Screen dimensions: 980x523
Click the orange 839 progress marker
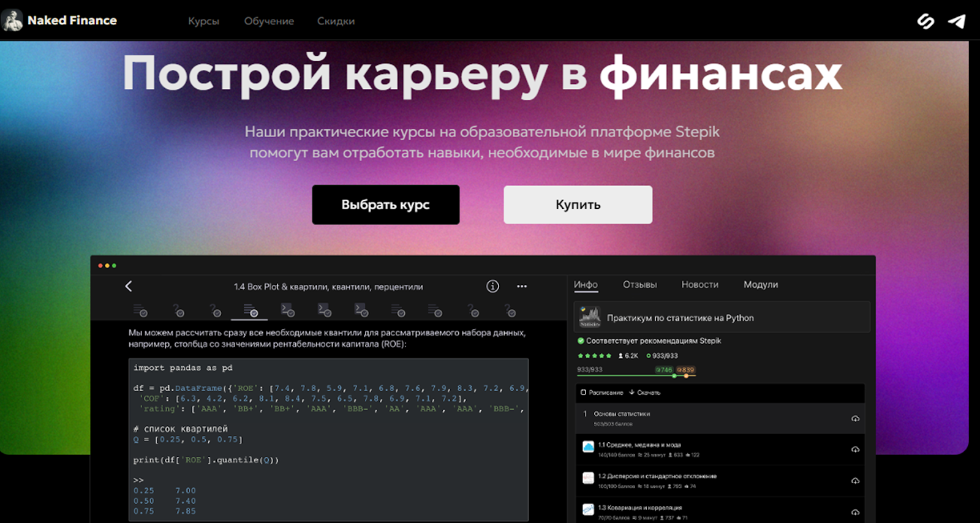click(686, 370)
